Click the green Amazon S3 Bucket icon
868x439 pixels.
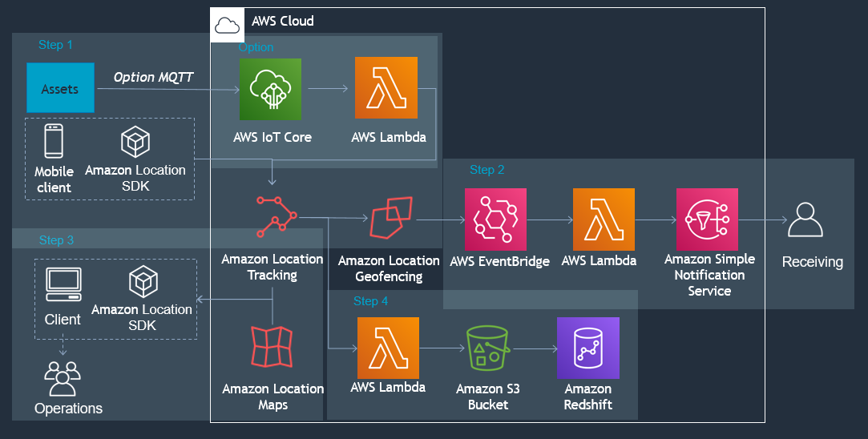487,348
